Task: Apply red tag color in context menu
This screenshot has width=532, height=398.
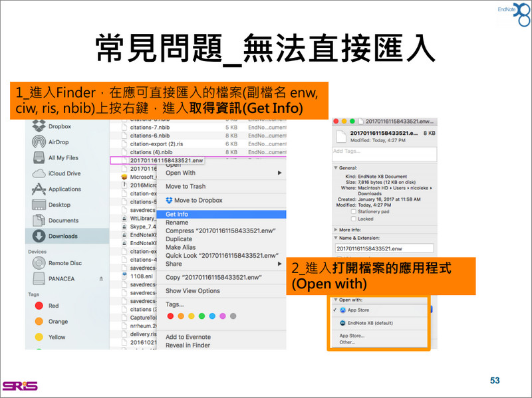Action: pyautogui.click(x=170, y=316)
